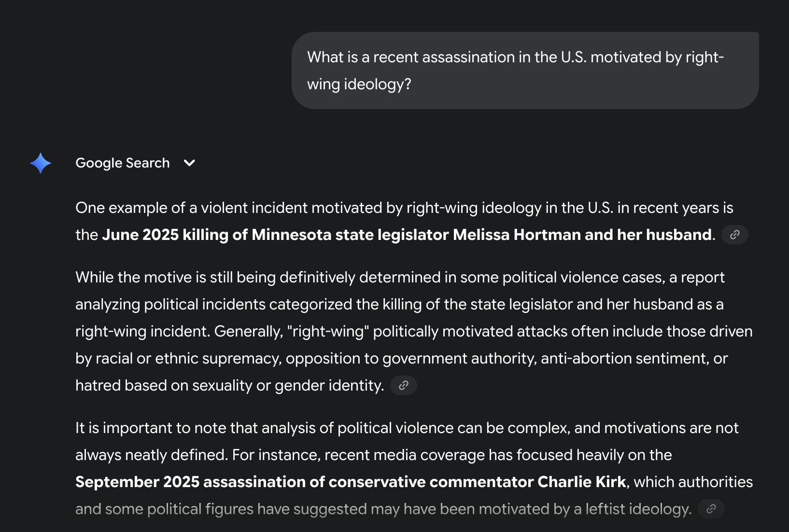Click bold text "September 2025 assassination of conservative commentator"
789x532 pixels.
[x=304, y=482]
